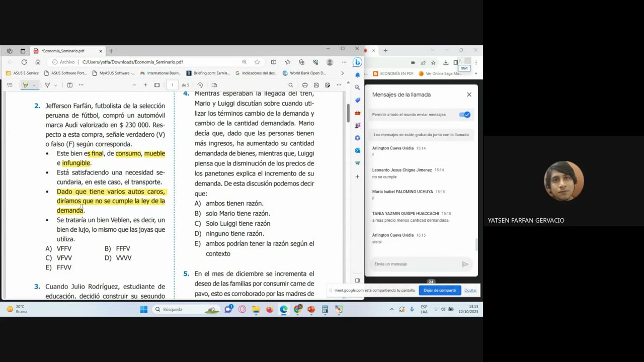The height and width of the screenshot is (362, 644).
Task: Rotate the PDF page icon
Action: pos(200,85)
